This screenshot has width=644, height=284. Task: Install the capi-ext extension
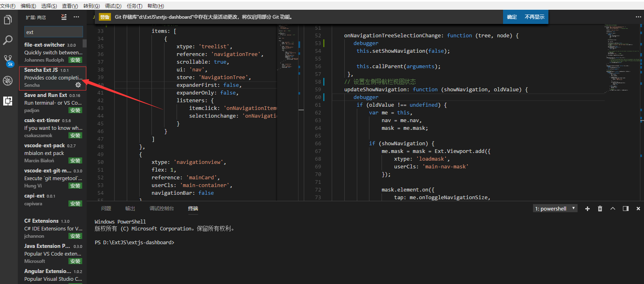pos(75,204)
